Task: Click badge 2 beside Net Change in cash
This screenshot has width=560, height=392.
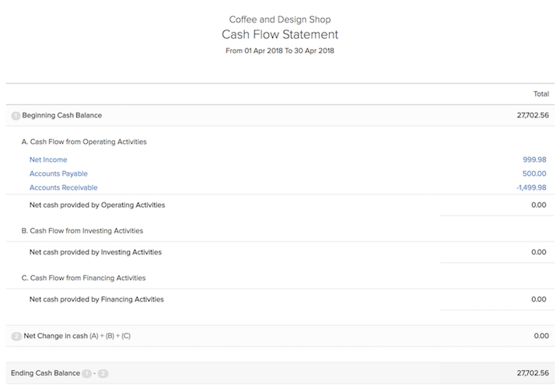Action: [x=16, y=336]
